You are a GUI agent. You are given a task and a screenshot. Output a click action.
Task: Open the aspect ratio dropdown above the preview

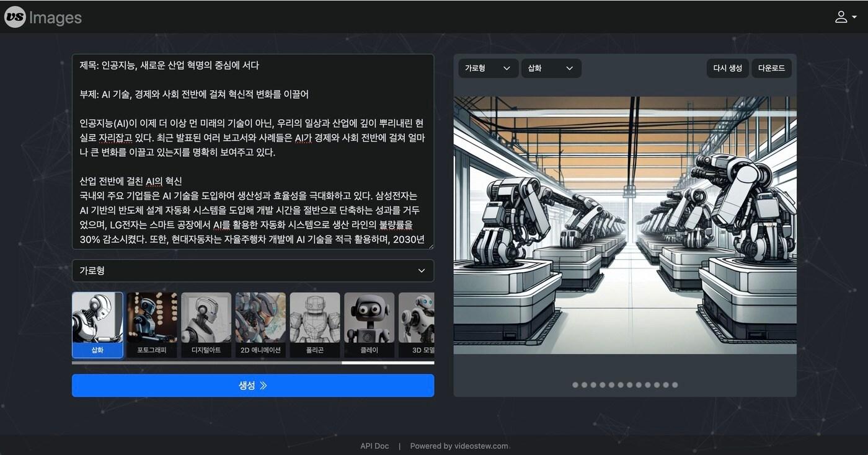pos(488,68)
